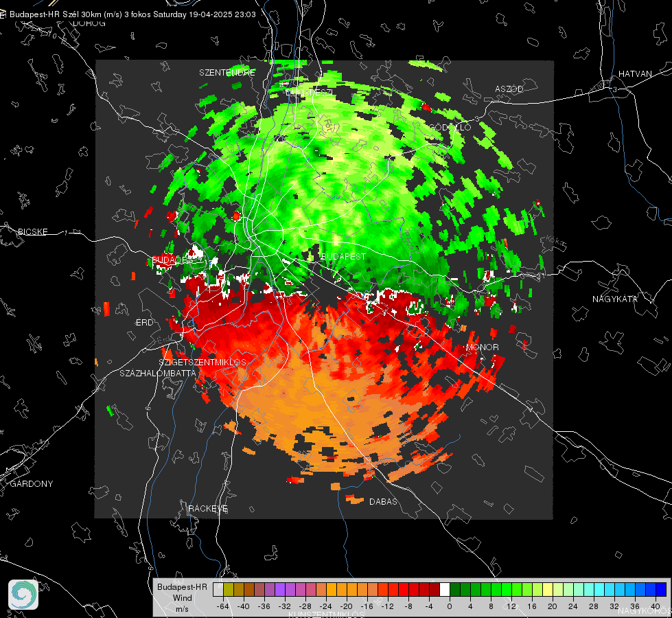Click the BUDAPEST label on map
672x618 pixels.
(x=343, y=256)
